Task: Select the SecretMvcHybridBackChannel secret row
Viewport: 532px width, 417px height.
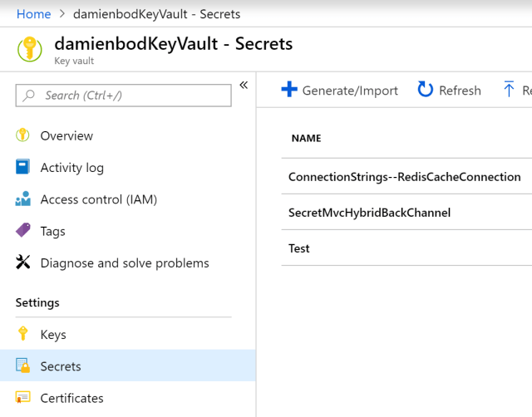Action: tap(369, 212)
